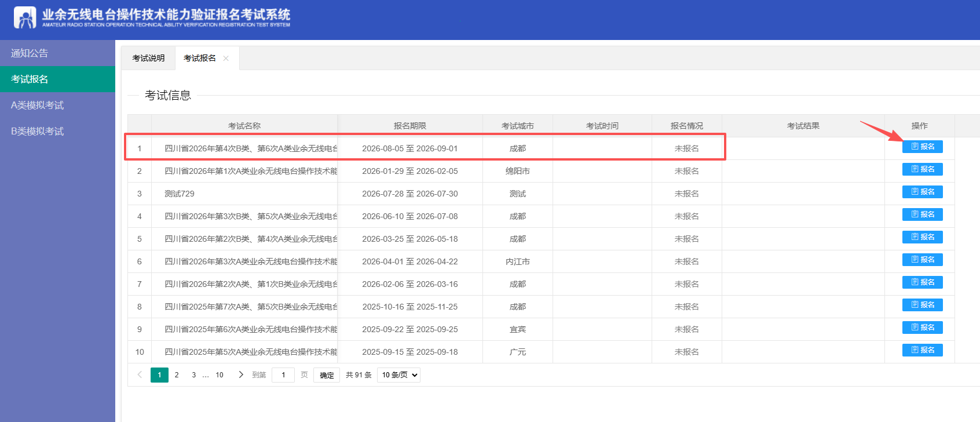The image size is (980, 422).
Task: Switch to the 考试说明 tab
Action: 148,58
